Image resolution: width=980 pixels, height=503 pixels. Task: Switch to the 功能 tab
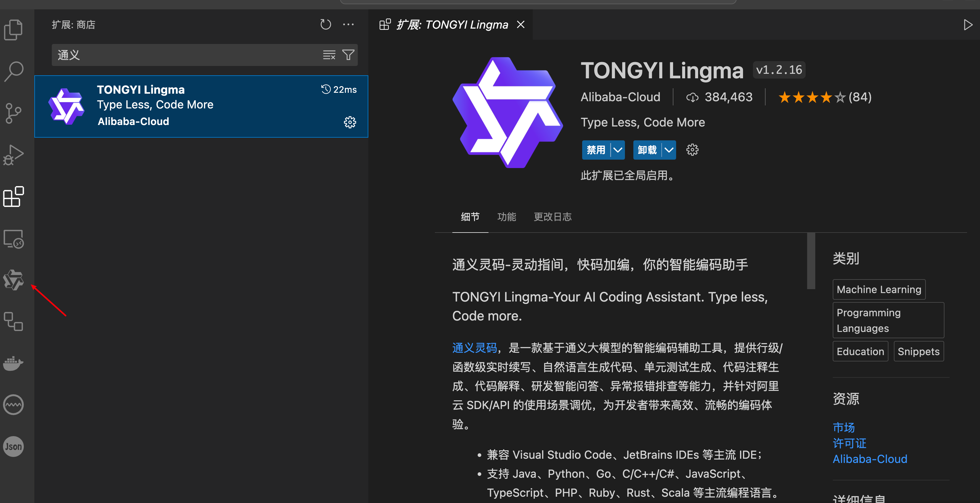point(507,217)
